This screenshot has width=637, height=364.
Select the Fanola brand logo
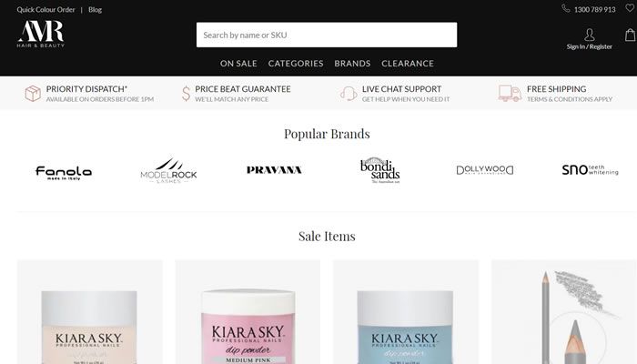pos(64,173)
